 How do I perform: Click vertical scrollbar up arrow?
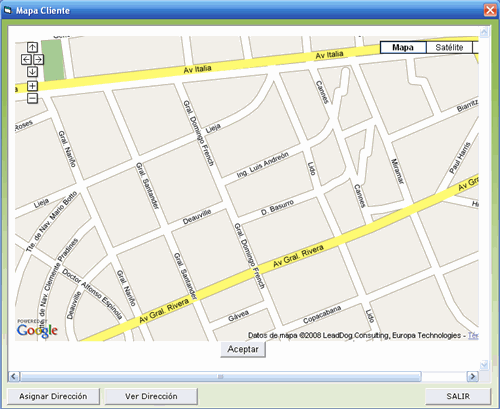(484, 32)
